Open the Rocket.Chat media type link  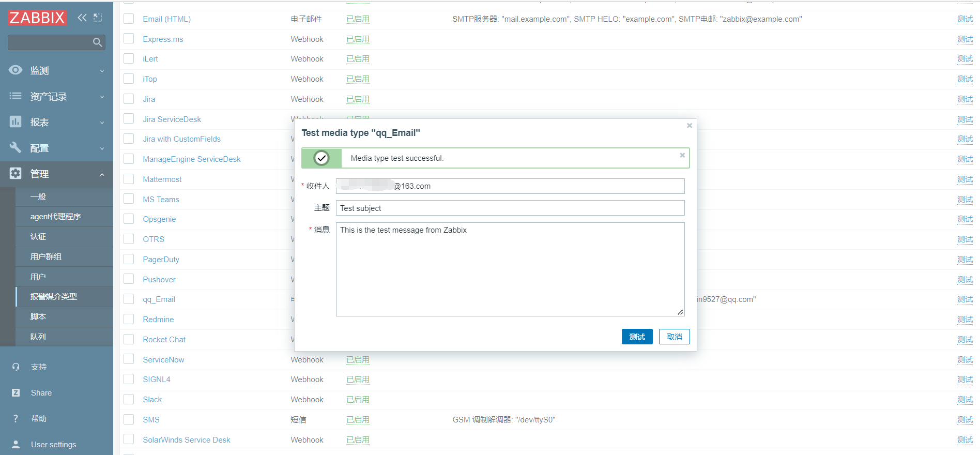164,339
